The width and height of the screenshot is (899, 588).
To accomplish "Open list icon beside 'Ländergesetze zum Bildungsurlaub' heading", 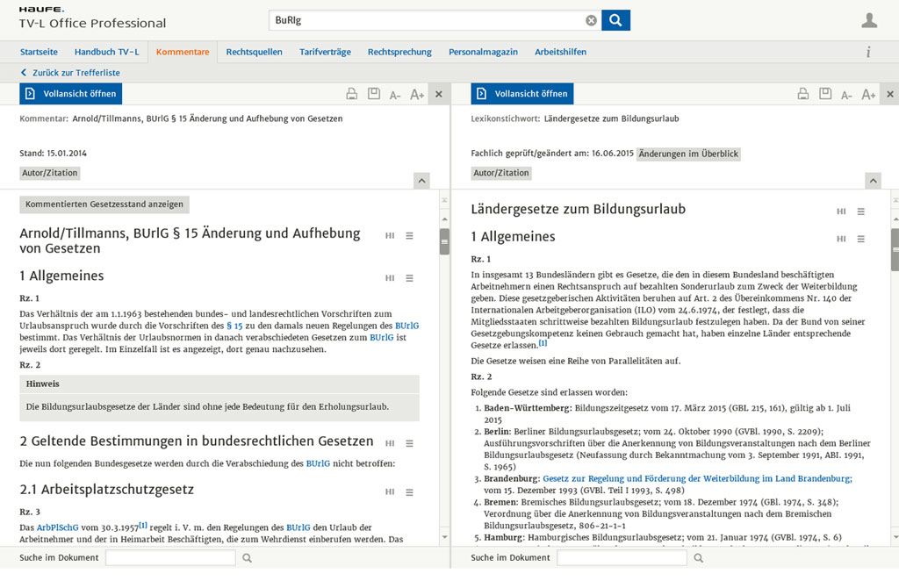I will (x=860, y=212).
